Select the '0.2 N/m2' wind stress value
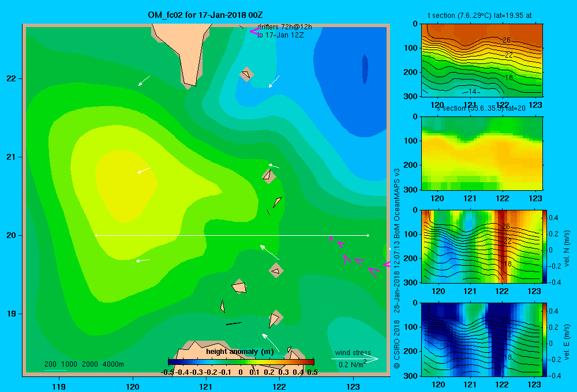Image resolution: width=577 pixels, height=392 pixels. [353, 364]
